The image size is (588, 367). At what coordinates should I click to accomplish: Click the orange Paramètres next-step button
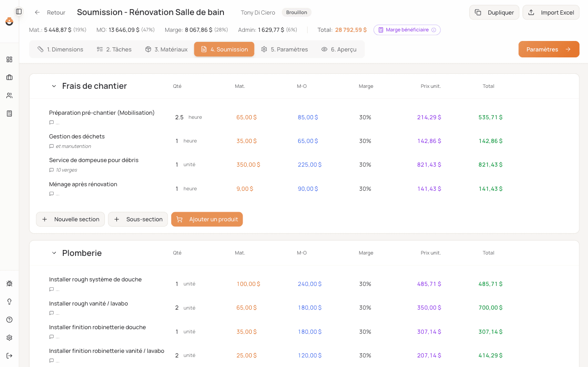coord(549,49)
